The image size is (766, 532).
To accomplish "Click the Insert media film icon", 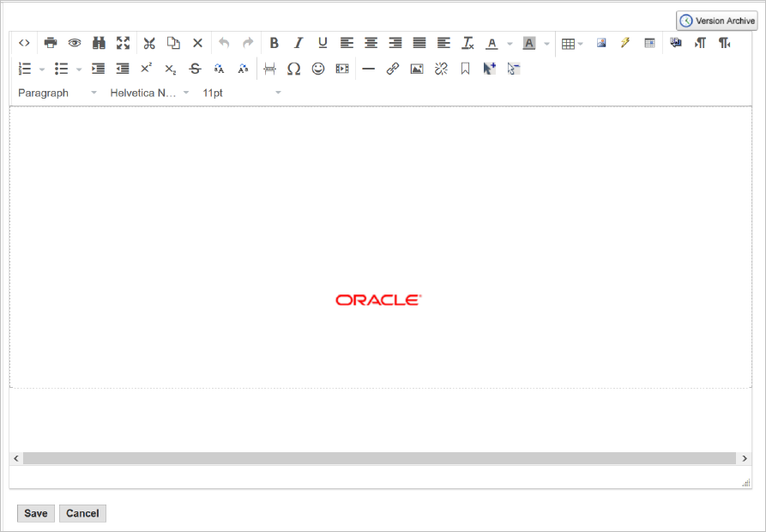I will pos(342,69).
